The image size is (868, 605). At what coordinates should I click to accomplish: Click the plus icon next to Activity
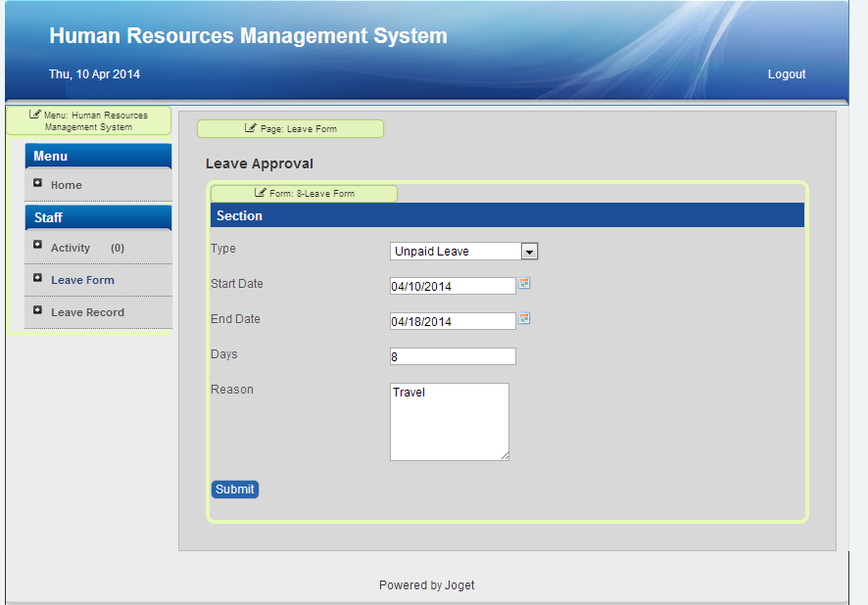click(x=37, y=245)
